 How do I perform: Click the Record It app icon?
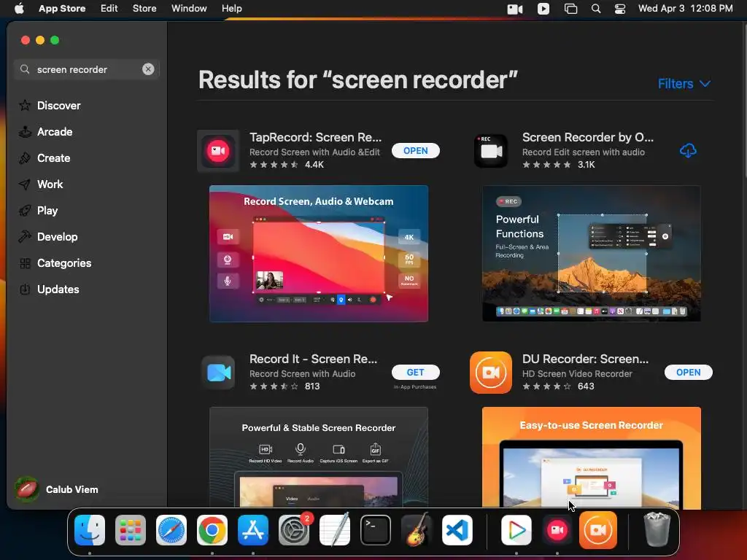pos(218,373)
